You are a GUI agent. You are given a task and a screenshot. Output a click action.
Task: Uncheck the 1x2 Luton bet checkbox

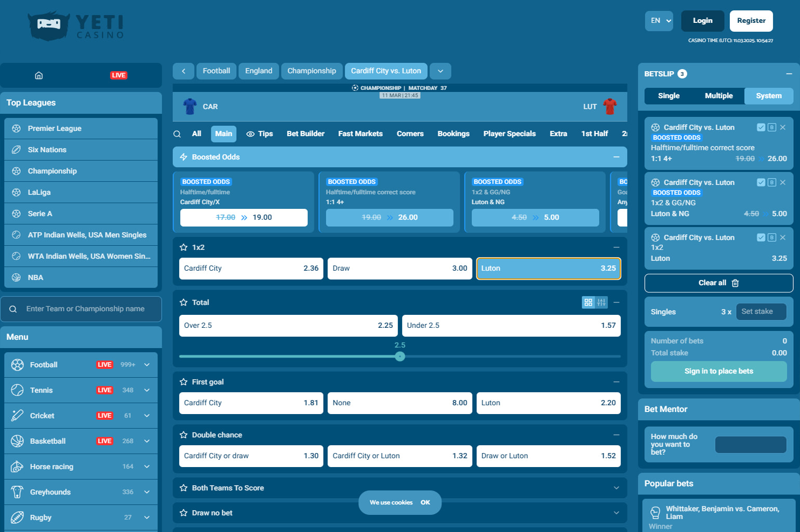coord(761,237)
